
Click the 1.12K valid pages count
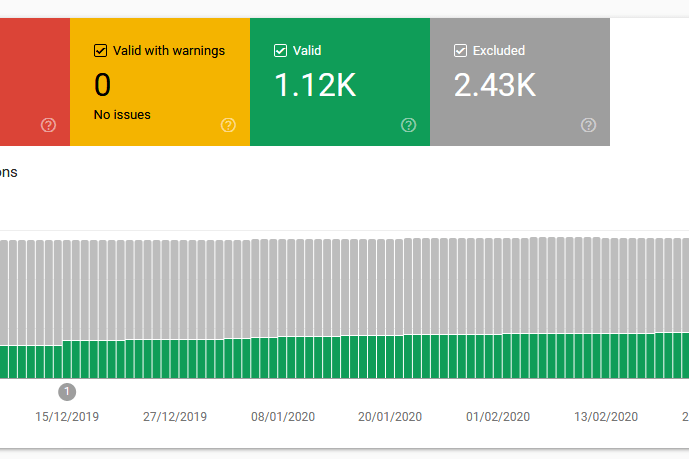[x=315, y=86]
